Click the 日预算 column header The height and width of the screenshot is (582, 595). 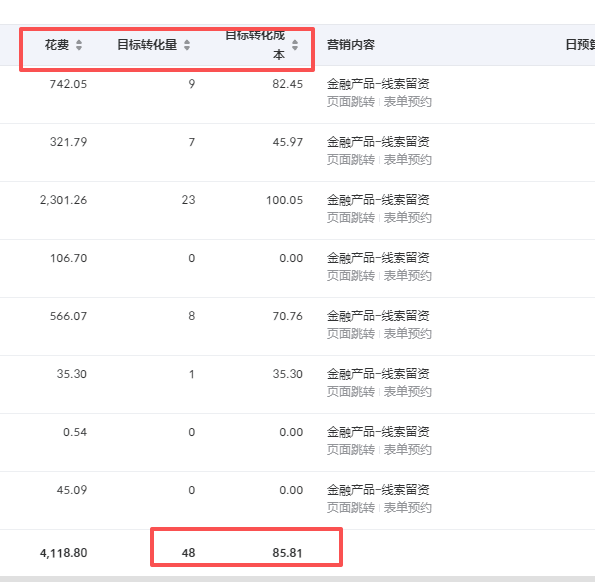pyautogui.click(x=580, y=45)
